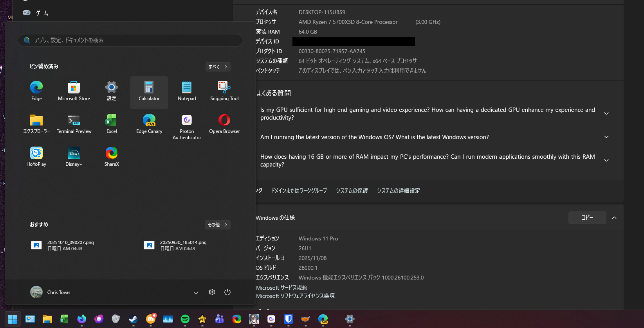Launch Opera Browser
Image resolution: width=644 pixels, height=328 pixels.
point(224,124)
